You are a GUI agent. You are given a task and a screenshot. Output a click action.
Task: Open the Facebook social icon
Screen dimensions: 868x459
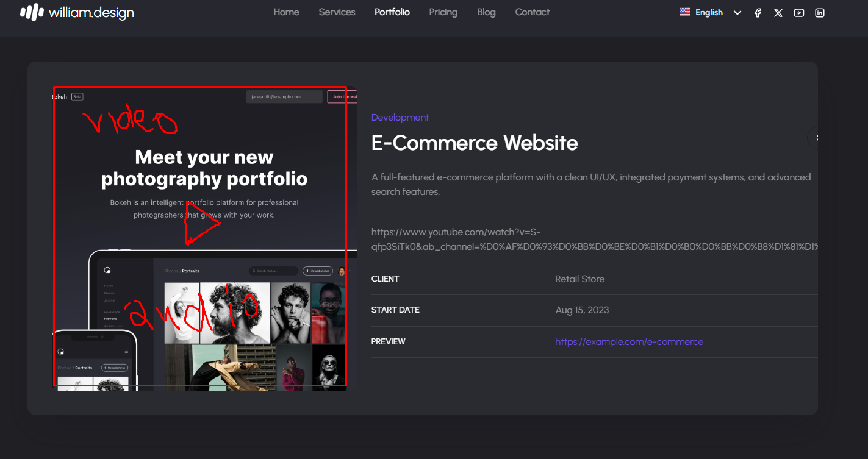click(758, 13)
